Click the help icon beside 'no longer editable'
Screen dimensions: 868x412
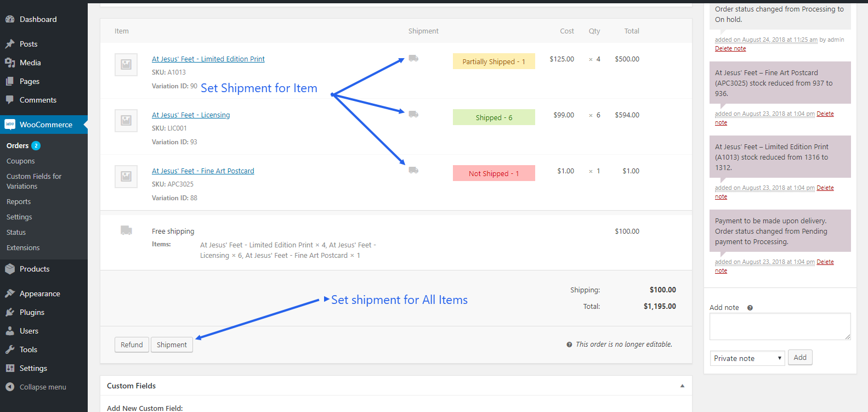(x=569, y=345)
